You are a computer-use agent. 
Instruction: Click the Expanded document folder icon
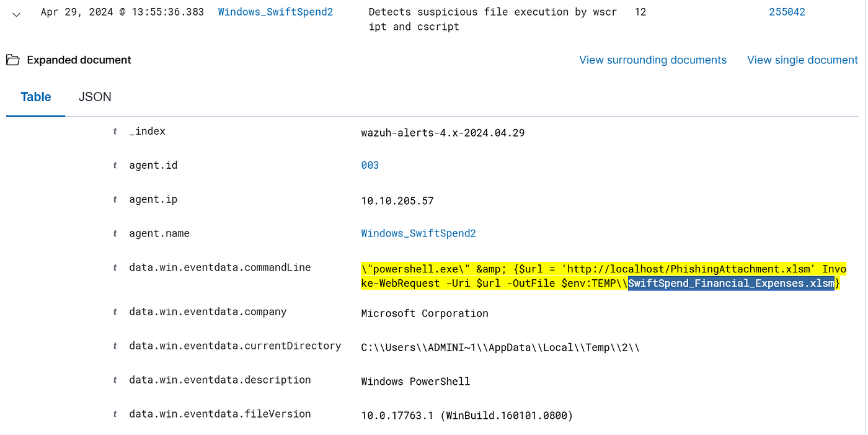[x=12, y=60]
